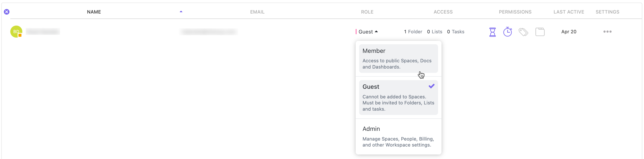Click the folder-shaped permission icon
644x159 pixels.
pyautogui.click(x=540, y=32)
